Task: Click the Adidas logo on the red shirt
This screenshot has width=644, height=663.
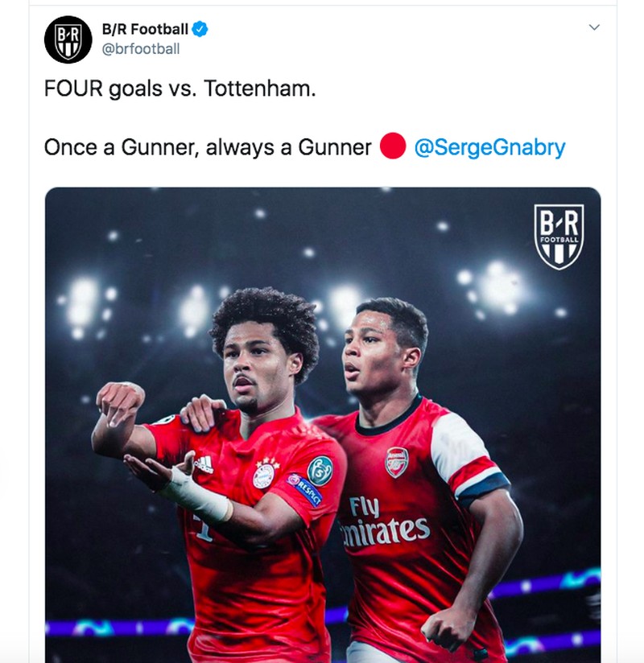Action: (x=204, y=464)
